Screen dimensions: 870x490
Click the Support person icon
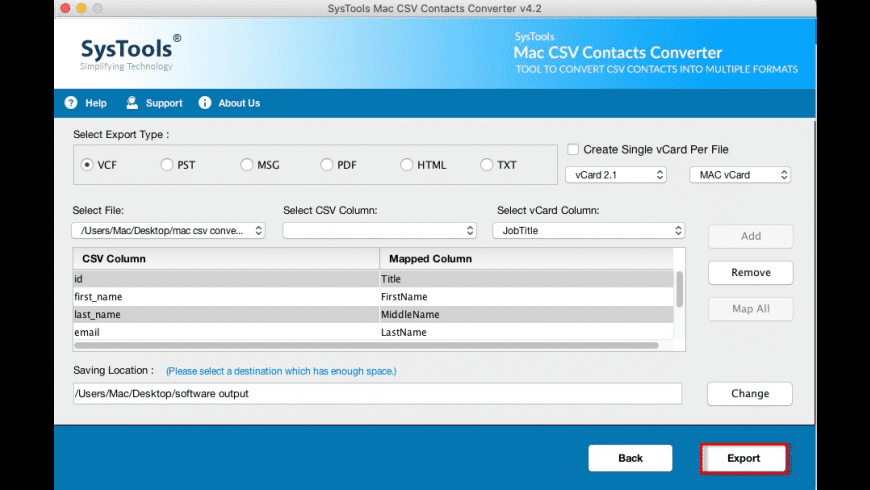coord(132,103)
